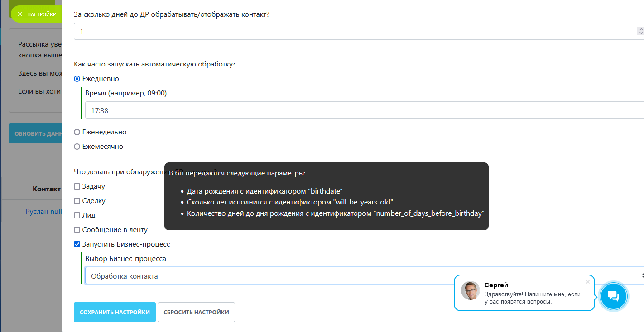Open the chat bubble icon

point(613,296)
